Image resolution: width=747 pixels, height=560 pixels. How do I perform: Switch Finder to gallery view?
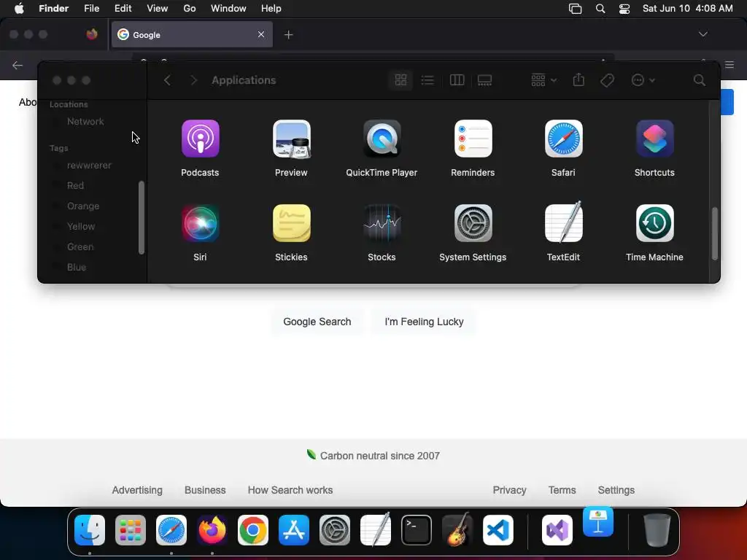click(484, 80)
